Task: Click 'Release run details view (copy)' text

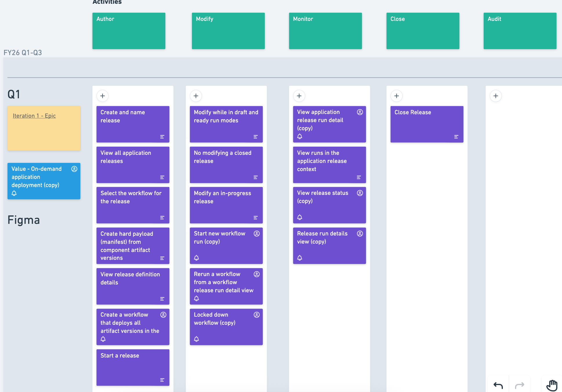Action: (x=322, y=237)
